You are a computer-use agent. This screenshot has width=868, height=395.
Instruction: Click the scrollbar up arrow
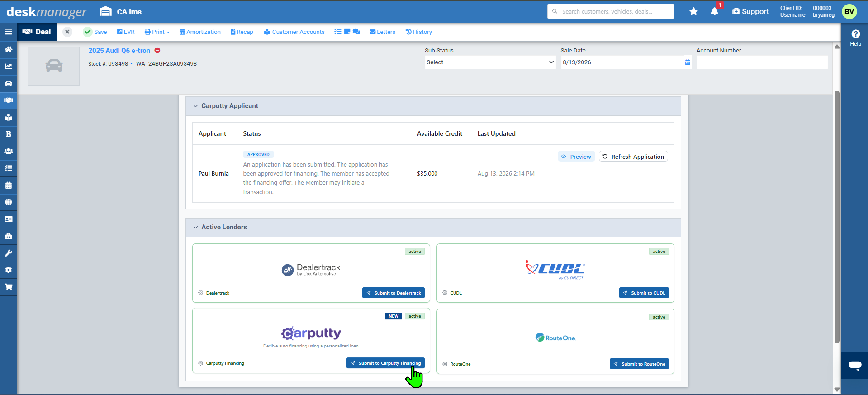pos(837,47)
